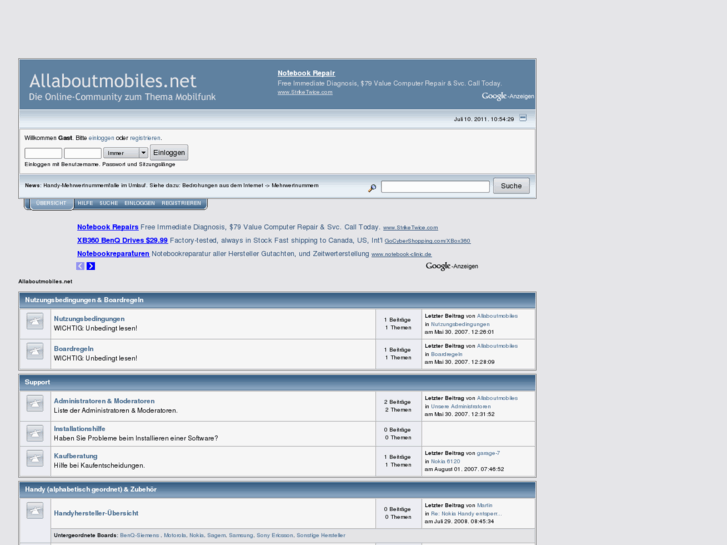The image size is (727, 545).
Task: Open Motorola sub-board link
Action: (x=175, y=535)
